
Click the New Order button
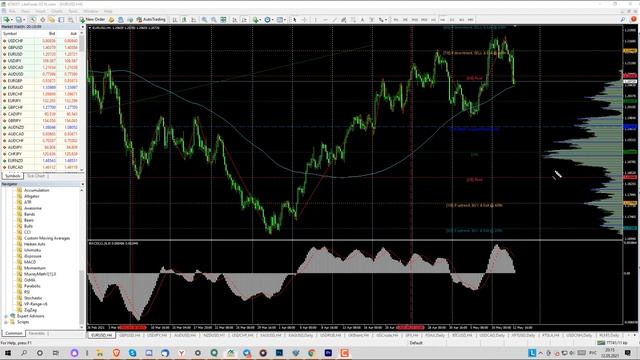click(93, 19)
